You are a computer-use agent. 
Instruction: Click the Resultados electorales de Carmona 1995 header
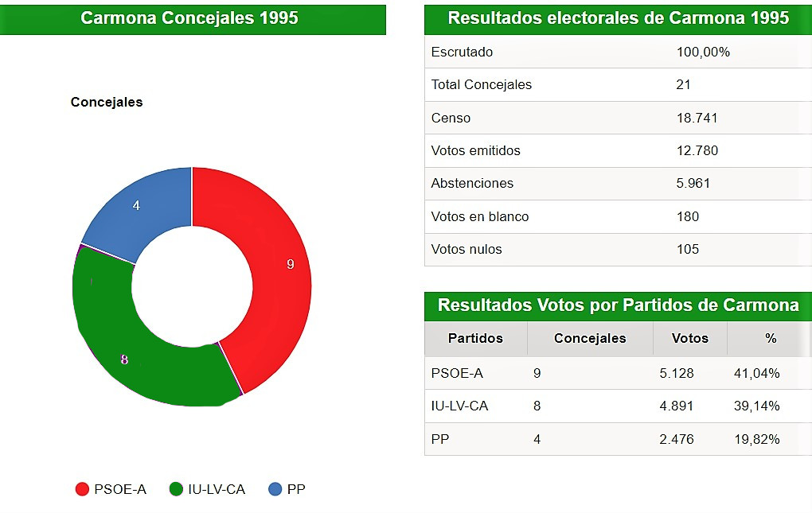click(619, 18)
